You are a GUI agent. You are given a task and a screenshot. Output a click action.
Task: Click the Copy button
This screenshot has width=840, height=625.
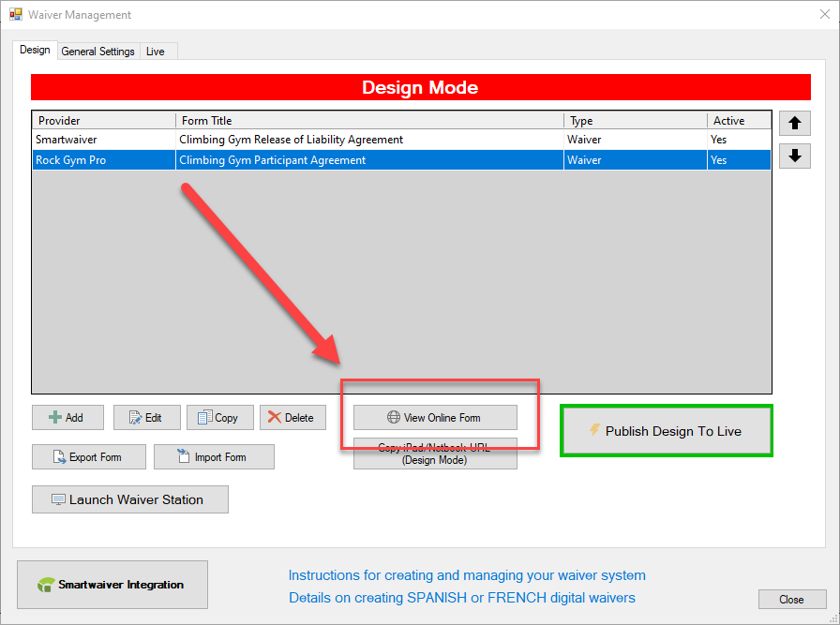click(x=219, y=417)
